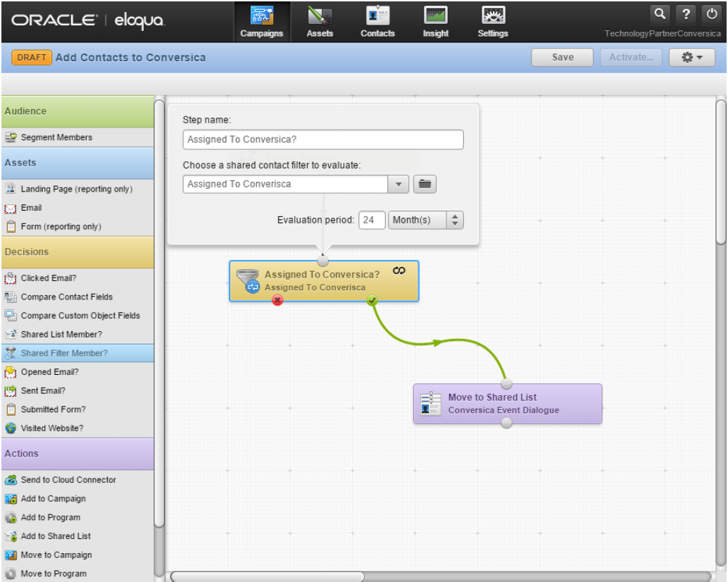Select the Email asset icon
728x582 pixels.
(x=11, y=208)
